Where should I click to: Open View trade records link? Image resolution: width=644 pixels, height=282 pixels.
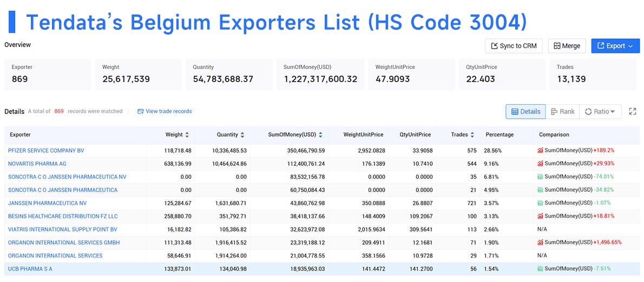[x=165, y=111]
